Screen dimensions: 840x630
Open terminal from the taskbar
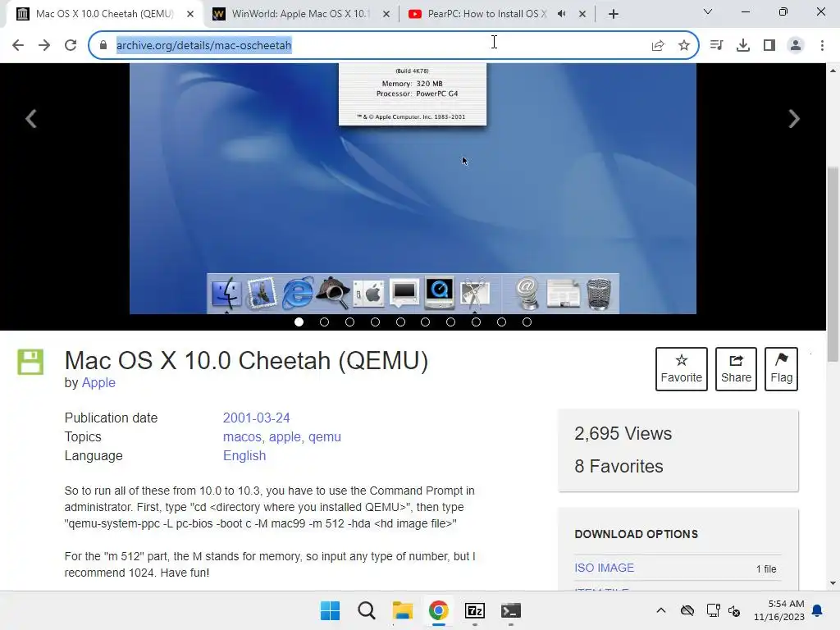pyautogui.click(x=510, y=610)
